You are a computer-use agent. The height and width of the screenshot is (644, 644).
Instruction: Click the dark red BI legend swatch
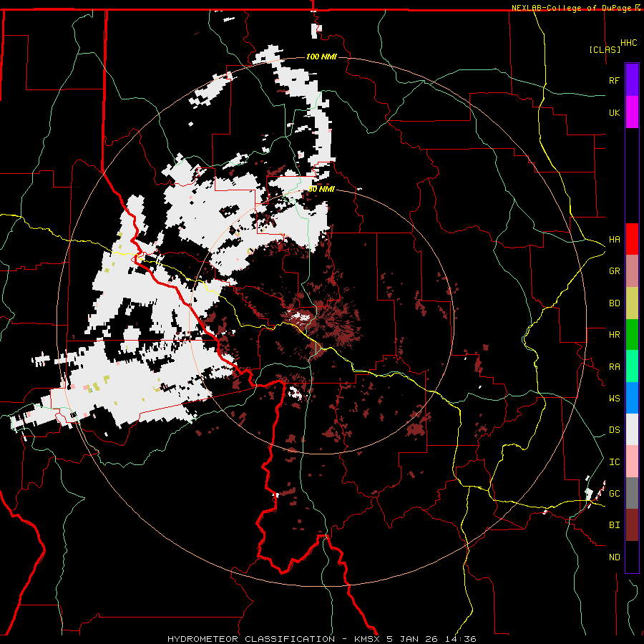click(x=632, y=525)
